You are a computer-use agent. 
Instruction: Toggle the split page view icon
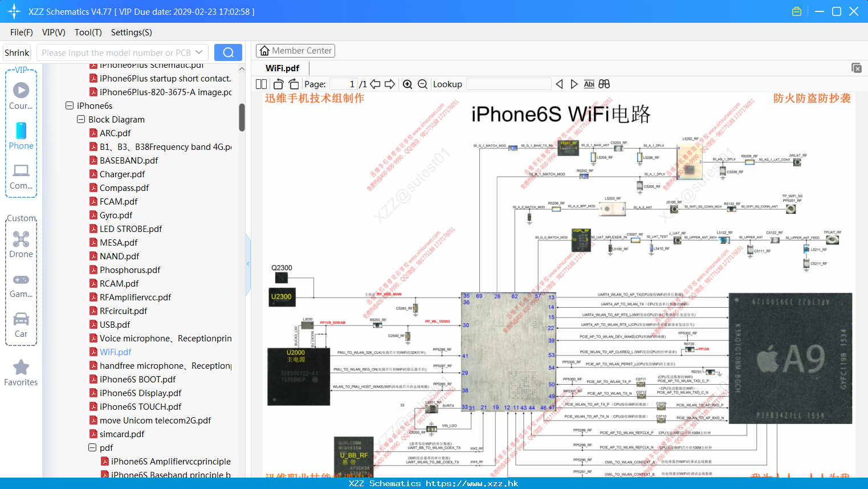click(x=261, y=84)
